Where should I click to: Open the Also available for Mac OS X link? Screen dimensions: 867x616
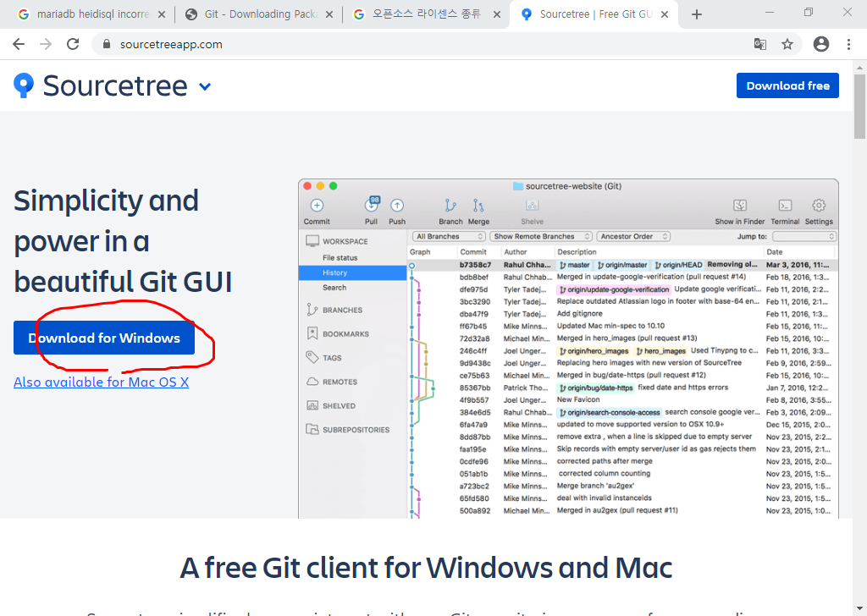(102, 382)
